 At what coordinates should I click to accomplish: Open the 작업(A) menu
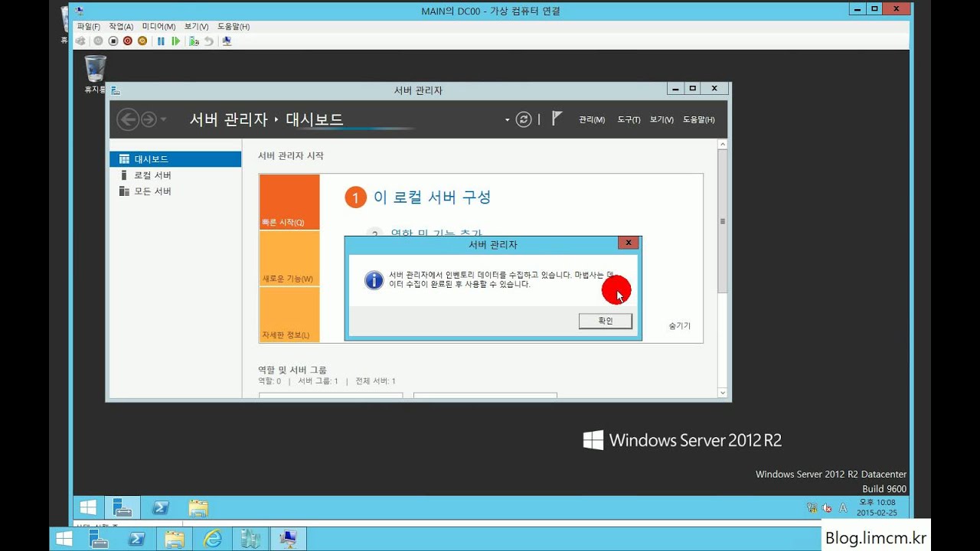(x=121, y=26)
